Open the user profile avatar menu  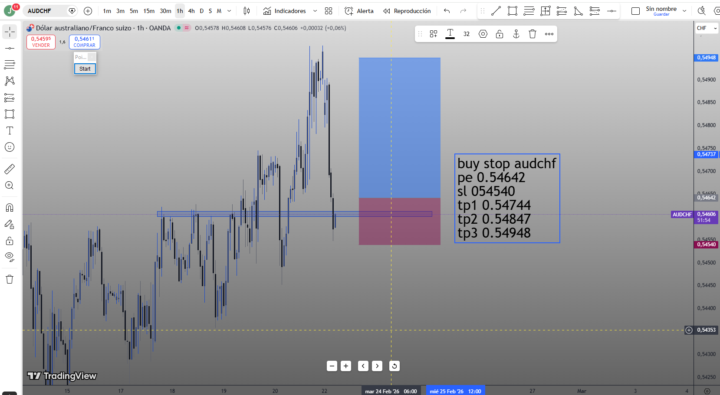click(x=10, y=10)
